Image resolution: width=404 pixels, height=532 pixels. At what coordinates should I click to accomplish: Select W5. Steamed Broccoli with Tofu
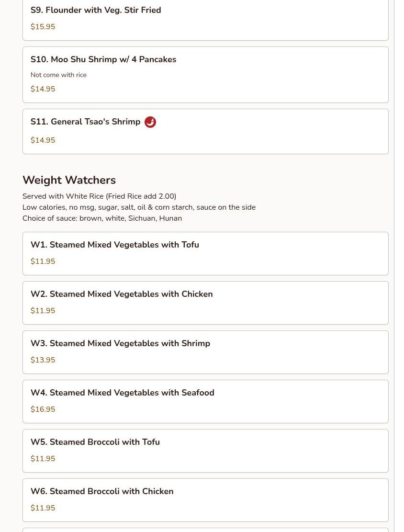coord(95,442)
